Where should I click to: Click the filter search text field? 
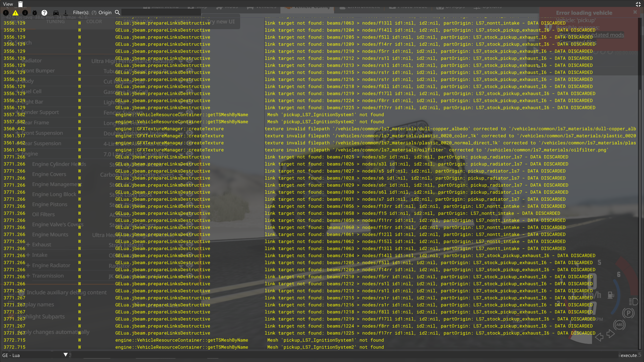point(161,12)
